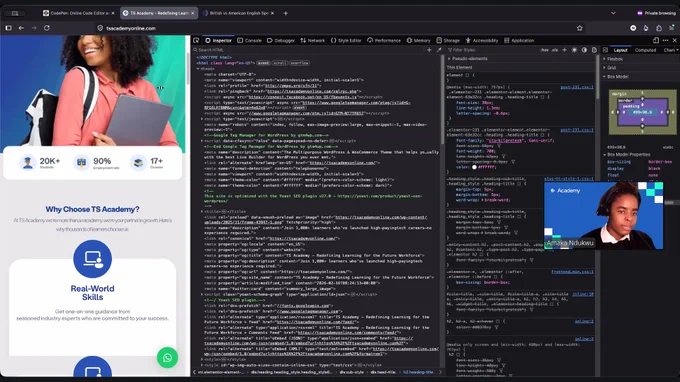The width and height of the screenshot is (680, 382).
Task: Expand the Pseudo-elements section
Action: [449, 59]
